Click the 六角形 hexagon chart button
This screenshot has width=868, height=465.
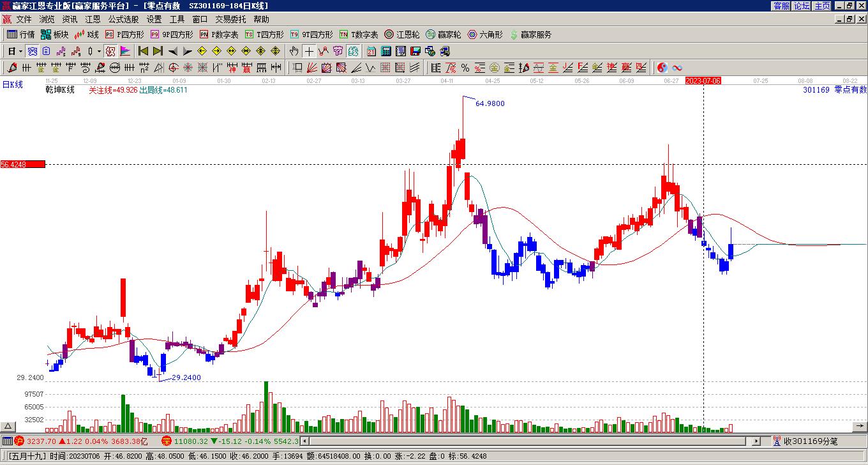(x=485, y=34)
